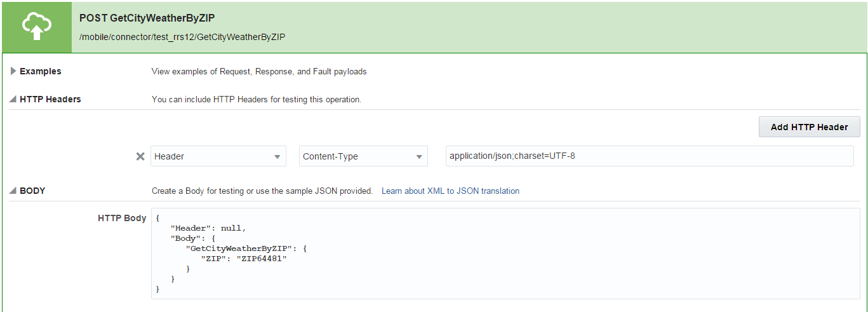The image size is (868, 312).
Task: Focus the application/json header value field
Action: pos(650,156)
